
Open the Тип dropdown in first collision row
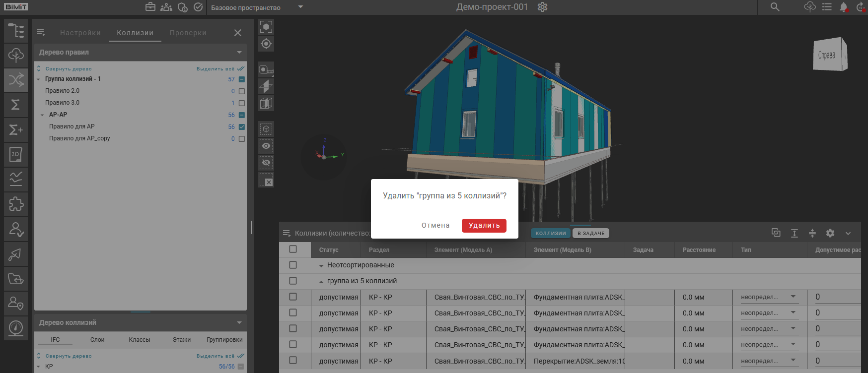coord(769,297)
